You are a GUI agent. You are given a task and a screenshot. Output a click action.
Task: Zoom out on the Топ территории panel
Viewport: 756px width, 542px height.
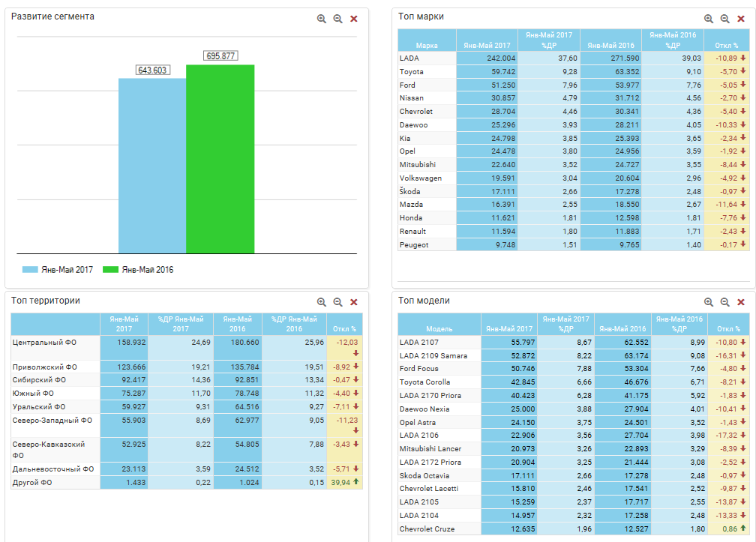pos(337,302)
